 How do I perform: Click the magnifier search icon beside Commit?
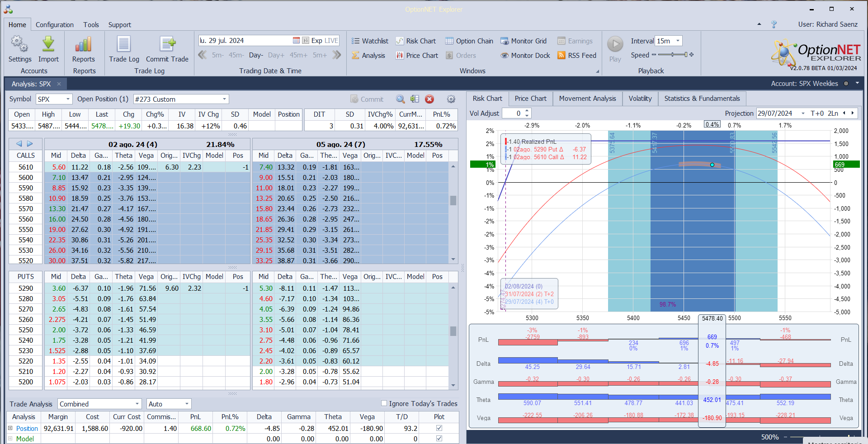coord(401,99)
